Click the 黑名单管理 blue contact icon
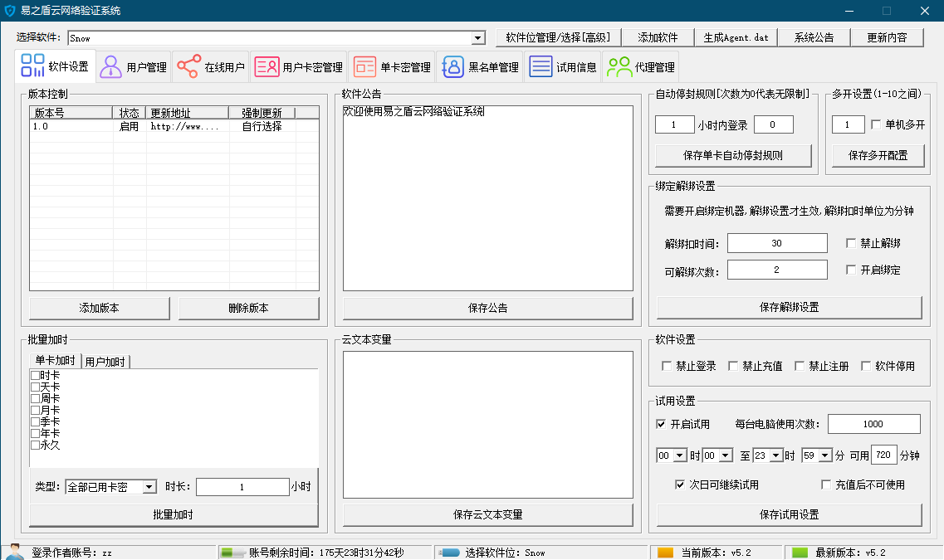 452,66
